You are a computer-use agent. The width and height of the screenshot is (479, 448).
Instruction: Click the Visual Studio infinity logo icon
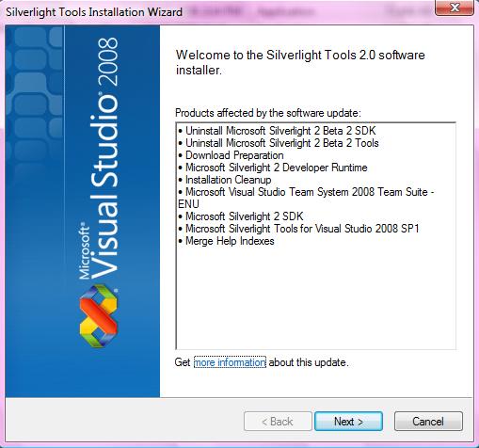click(x=99, y=315)
